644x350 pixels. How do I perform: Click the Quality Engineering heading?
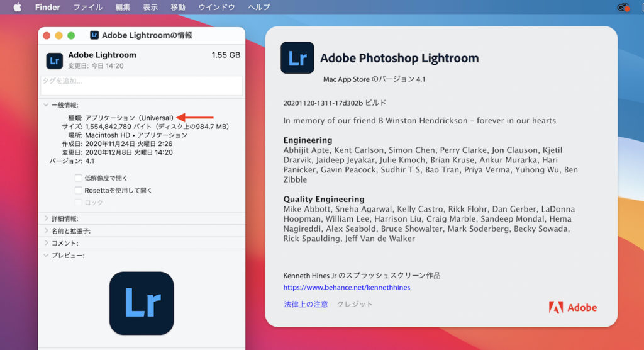[324, 199]
